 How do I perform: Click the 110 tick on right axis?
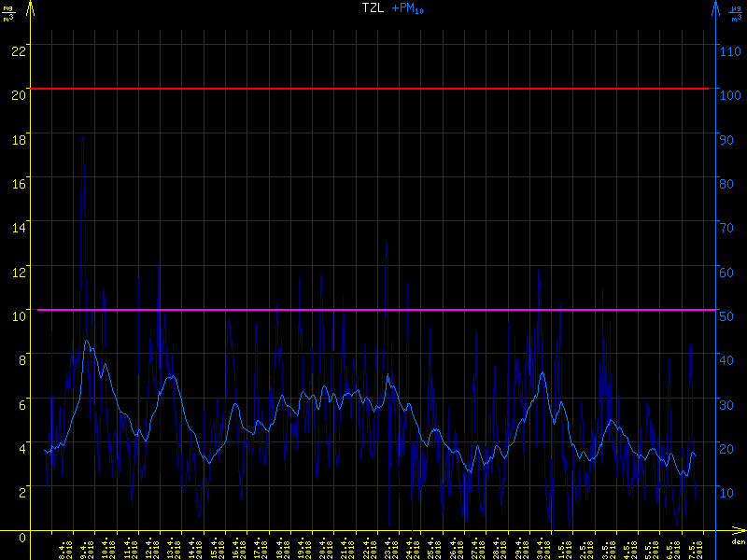pos(729,49)
